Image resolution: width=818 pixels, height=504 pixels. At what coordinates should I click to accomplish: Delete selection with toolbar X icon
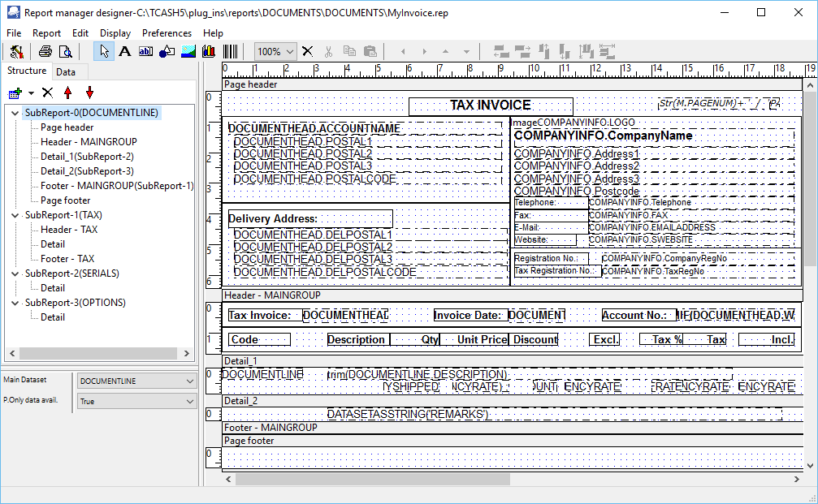307,52
